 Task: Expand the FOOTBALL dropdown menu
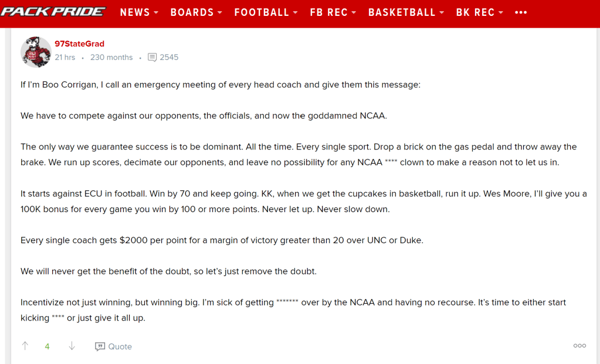(x=266, y=12)
